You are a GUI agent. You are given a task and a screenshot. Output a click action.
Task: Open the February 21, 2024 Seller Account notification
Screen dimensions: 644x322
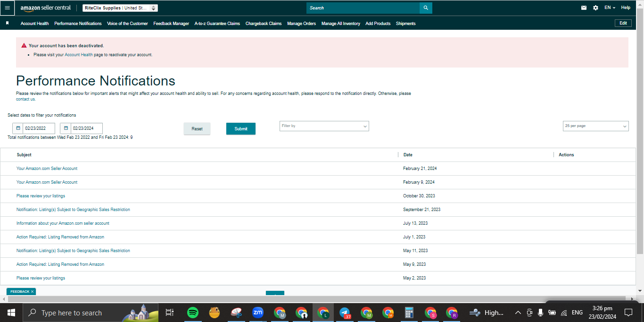(47, 169)
